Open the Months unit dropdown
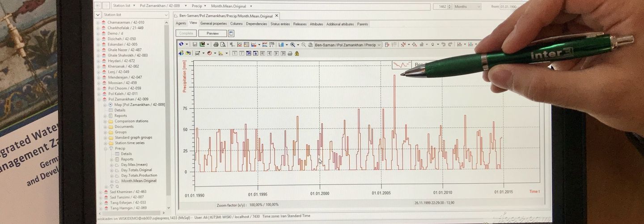Viewport: 644px width, 224px height. 478,7
